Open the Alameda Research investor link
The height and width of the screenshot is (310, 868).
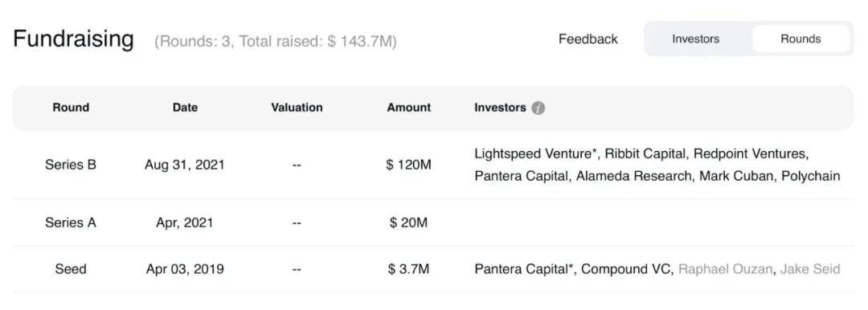(634, 177)
